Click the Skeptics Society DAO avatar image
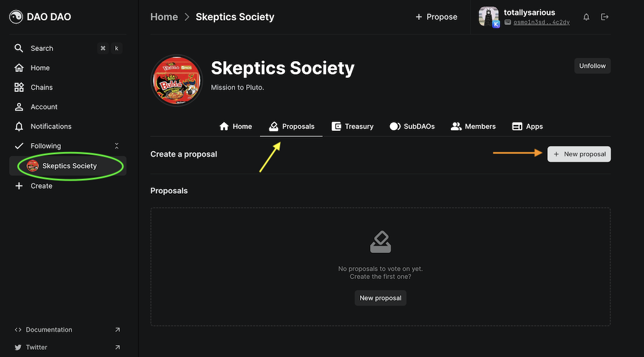This screenshot has height=357, width=644. tap(177, 80)
